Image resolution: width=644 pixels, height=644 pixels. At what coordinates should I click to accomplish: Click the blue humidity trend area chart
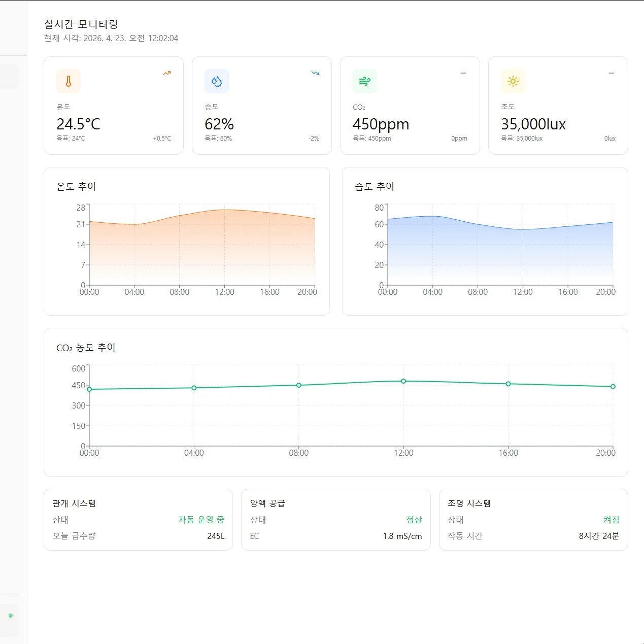point(500,251)
